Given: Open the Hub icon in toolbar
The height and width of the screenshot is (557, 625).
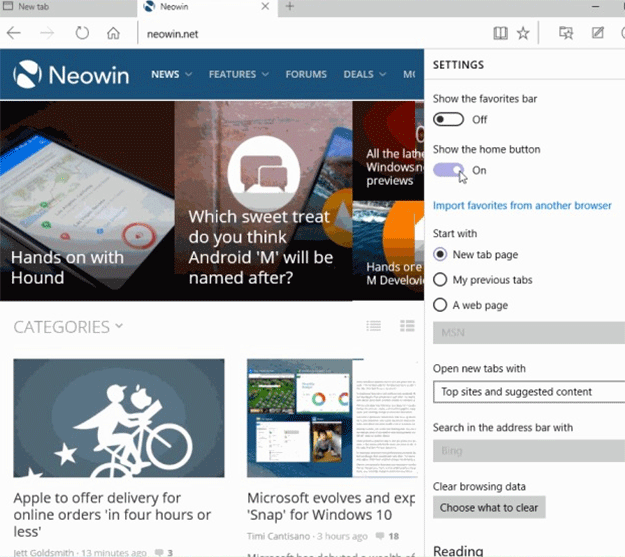Looking at the screenshot, I should 566,33.
